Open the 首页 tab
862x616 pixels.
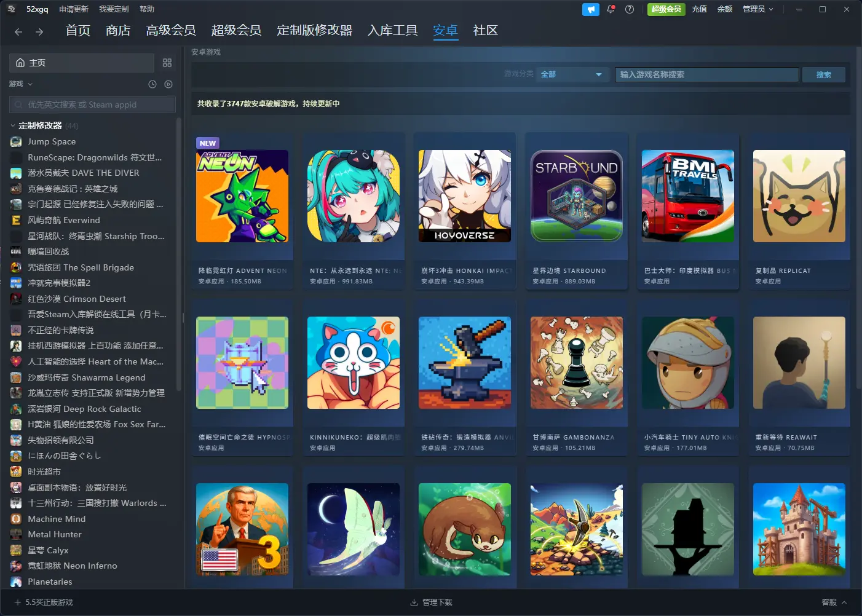tap(78, 30)
